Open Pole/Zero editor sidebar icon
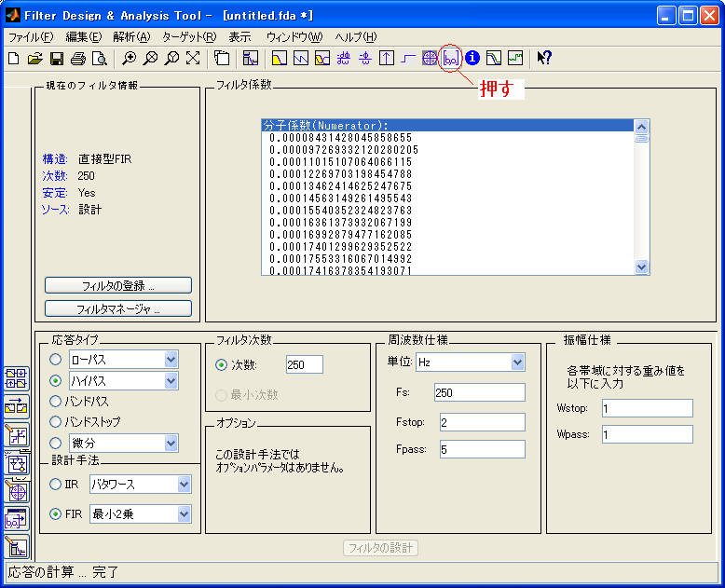The width and height of the screenshot is (725, 588). point(17,491)
